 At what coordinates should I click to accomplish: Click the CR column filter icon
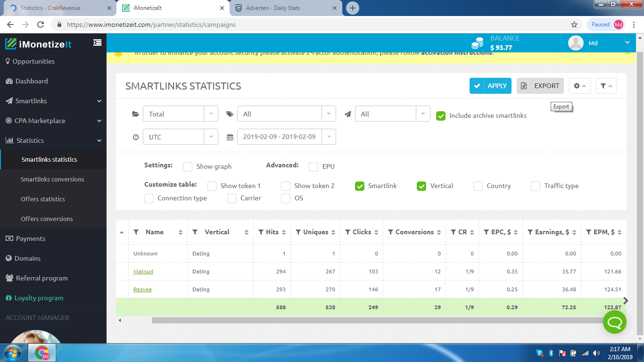[x=453, y=232]
